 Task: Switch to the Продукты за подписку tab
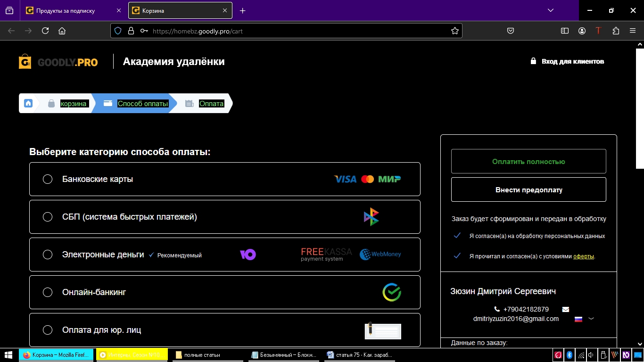74,10
